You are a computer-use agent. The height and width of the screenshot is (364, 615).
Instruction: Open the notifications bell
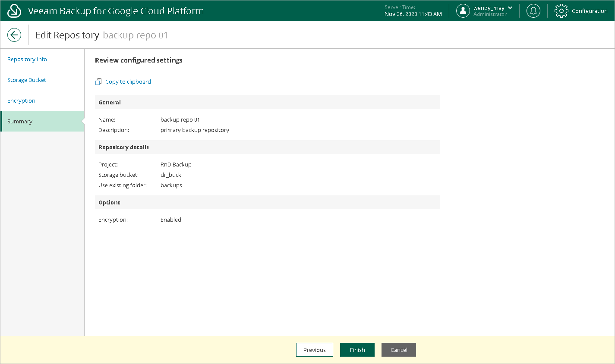pos(533,11)
